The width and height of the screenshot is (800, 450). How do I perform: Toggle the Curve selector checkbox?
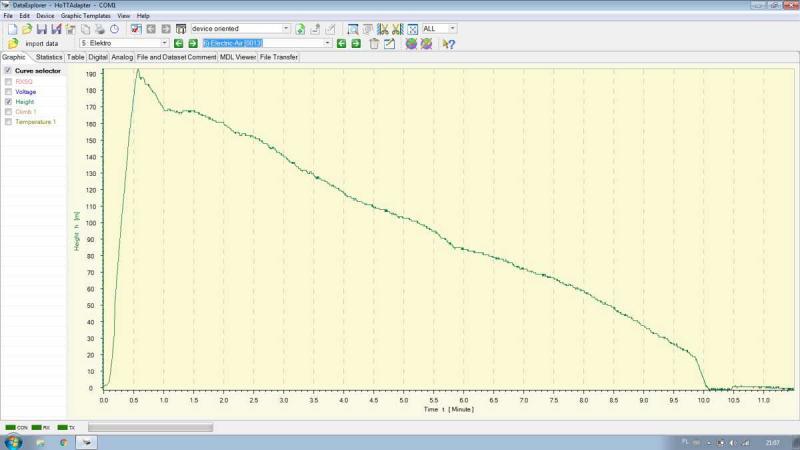(x=8, y=71)
